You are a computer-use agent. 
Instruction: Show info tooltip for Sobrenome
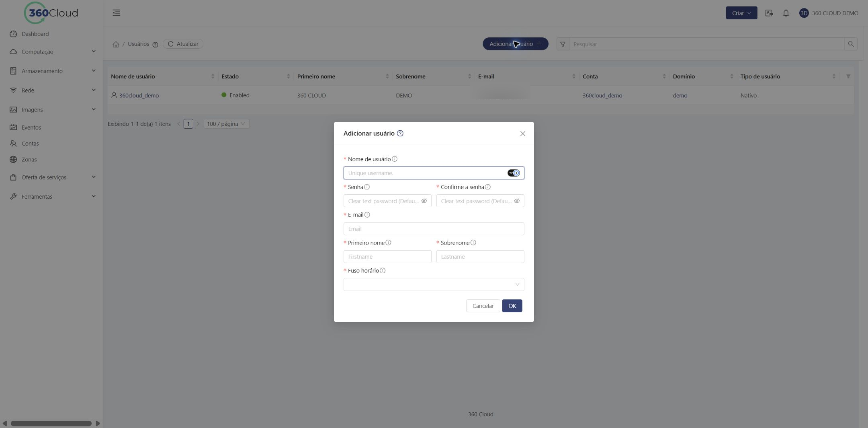pos(473,243)
